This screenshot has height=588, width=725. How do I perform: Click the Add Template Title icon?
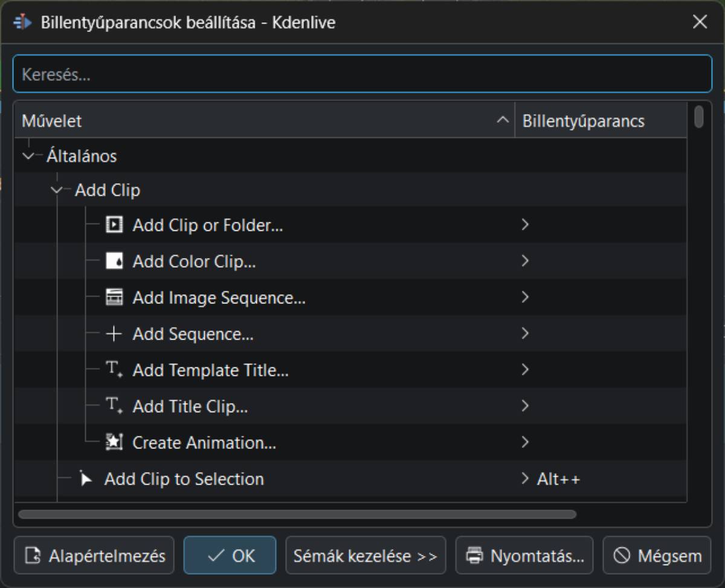click(114, 370)
